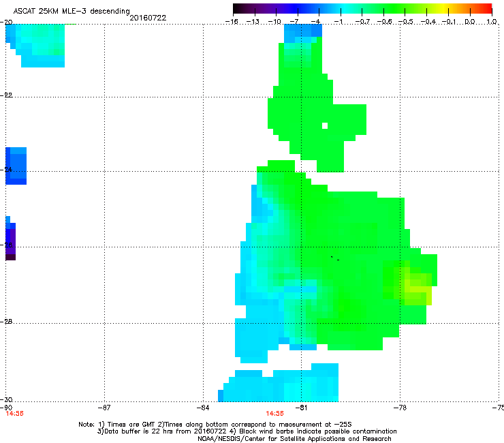Click the '-90' longitude axis label

click(x=6, y=408)
